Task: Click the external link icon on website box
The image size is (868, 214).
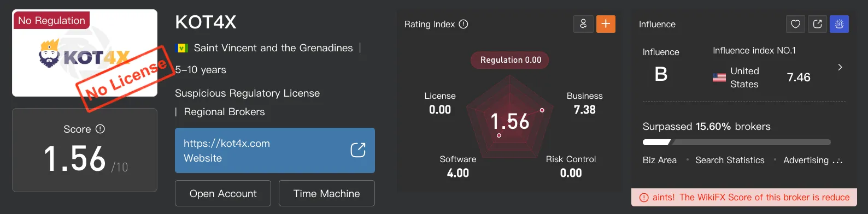Action: point(358,150)
